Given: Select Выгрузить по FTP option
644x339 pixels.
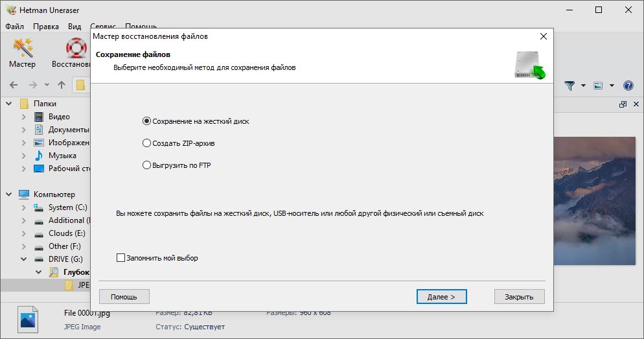Looking at the screenshot, I should pos(176,165).
